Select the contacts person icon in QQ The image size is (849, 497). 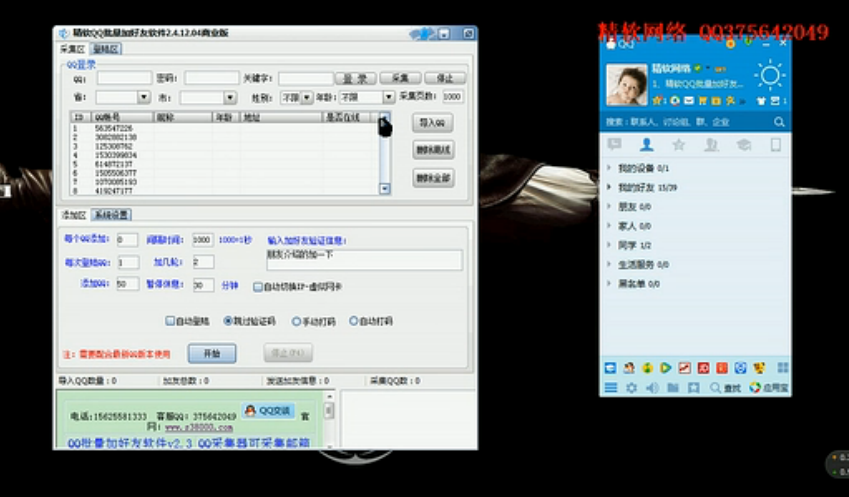[646, 145]
